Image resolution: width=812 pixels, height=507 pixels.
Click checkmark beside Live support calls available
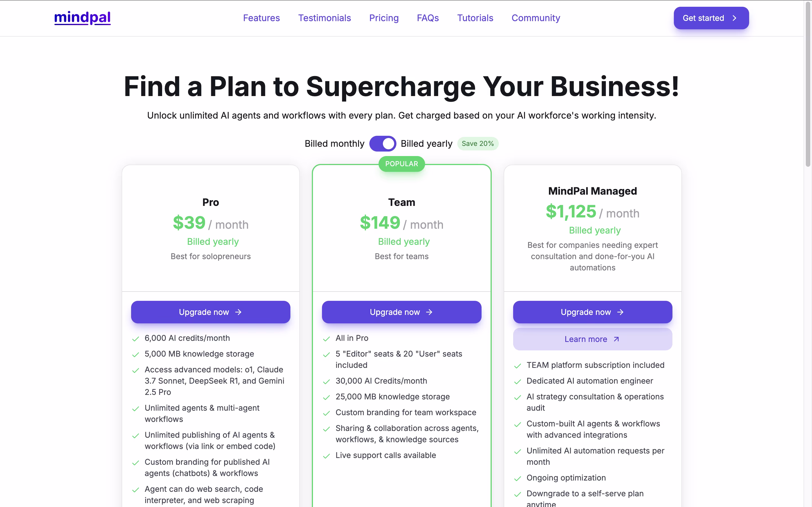coord(326,456)
